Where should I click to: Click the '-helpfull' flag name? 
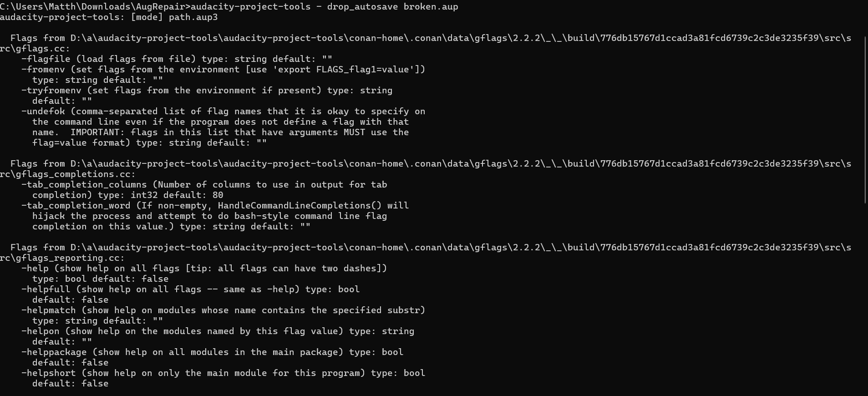pos(46,289)
